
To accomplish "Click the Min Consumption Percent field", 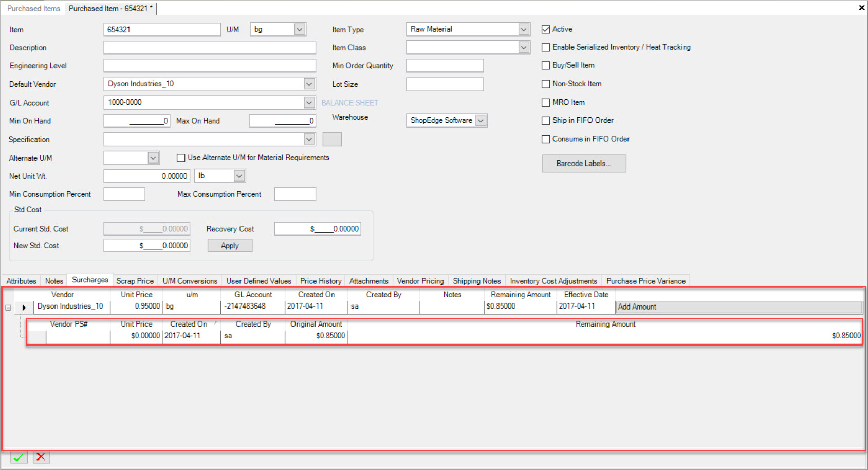I will point(124,194).
